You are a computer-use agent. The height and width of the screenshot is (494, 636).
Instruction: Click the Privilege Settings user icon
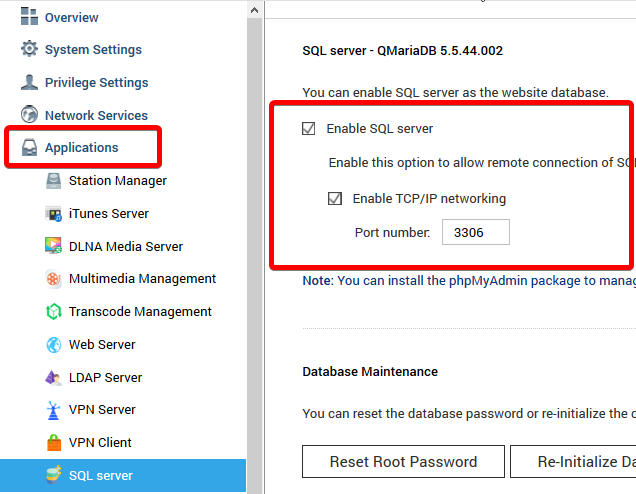(x=29, y=82)
